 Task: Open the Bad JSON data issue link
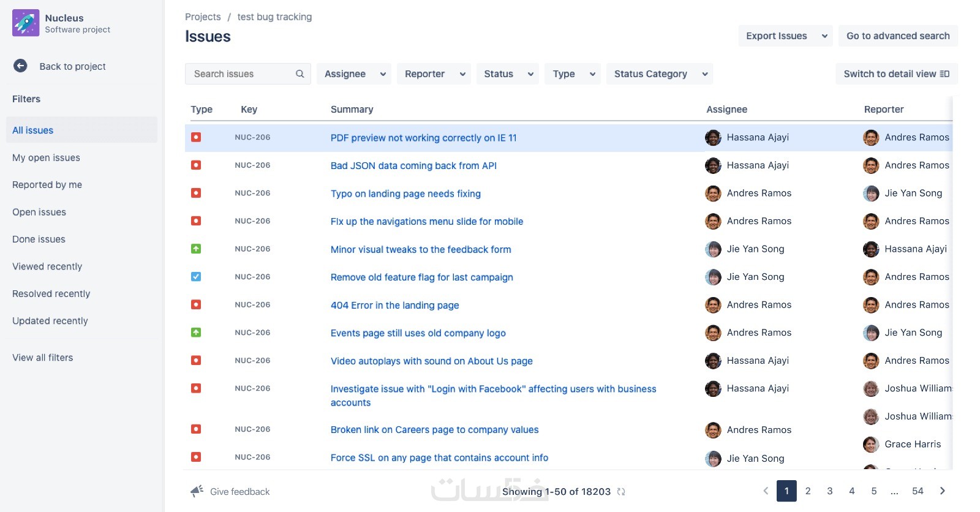[x=413, y=165]
